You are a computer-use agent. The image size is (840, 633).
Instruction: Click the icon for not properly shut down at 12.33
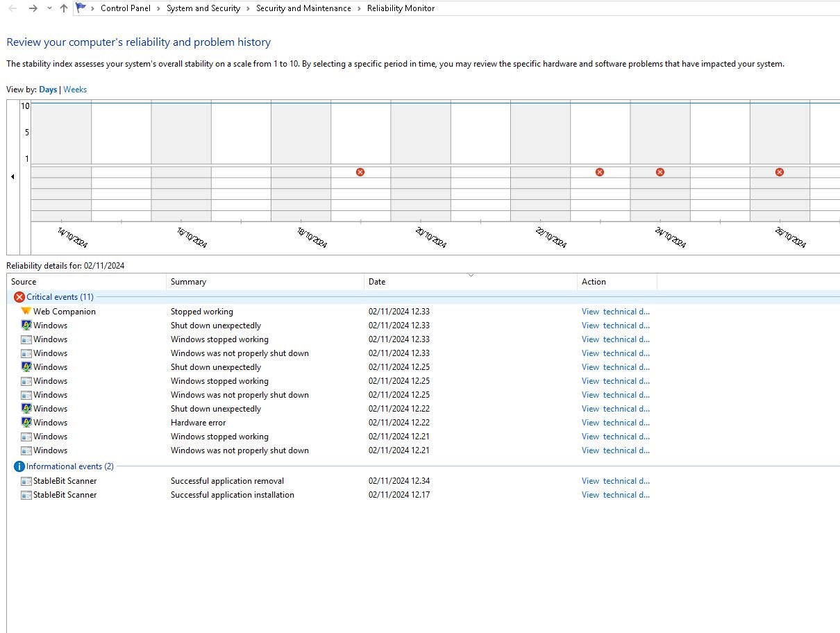tap(26, 353)
